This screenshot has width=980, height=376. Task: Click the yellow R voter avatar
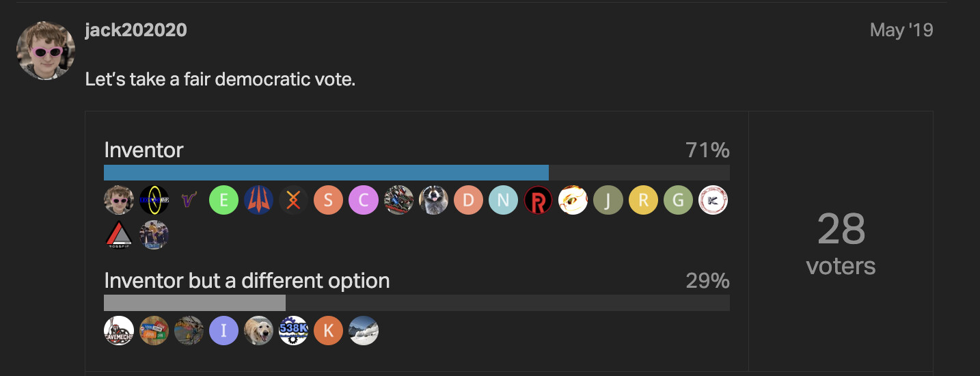click(x=643, y=200)
